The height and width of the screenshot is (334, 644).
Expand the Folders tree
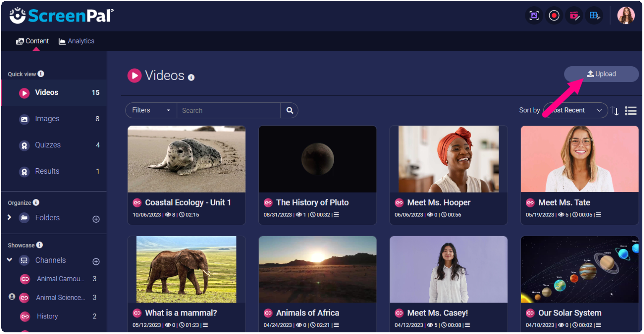[x=9, y=217]
